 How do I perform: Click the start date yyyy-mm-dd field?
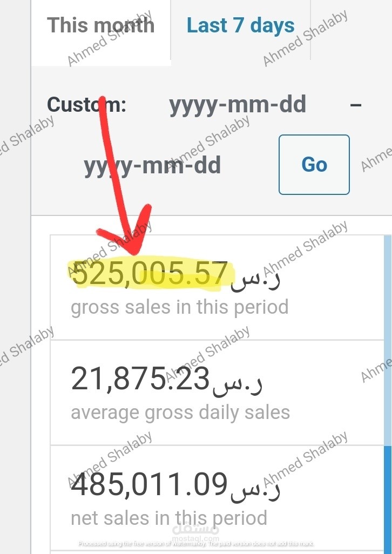coord(238,104)
